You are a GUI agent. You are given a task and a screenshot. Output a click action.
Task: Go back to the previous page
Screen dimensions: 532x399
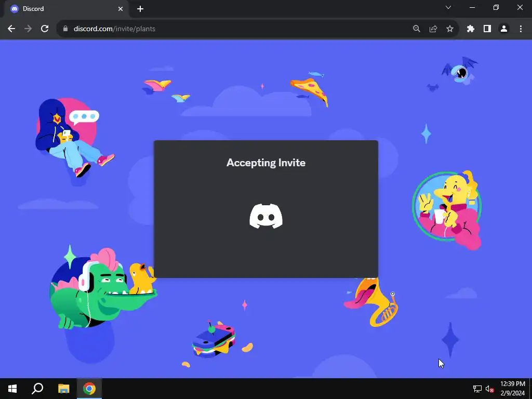(x=11, y=29)
